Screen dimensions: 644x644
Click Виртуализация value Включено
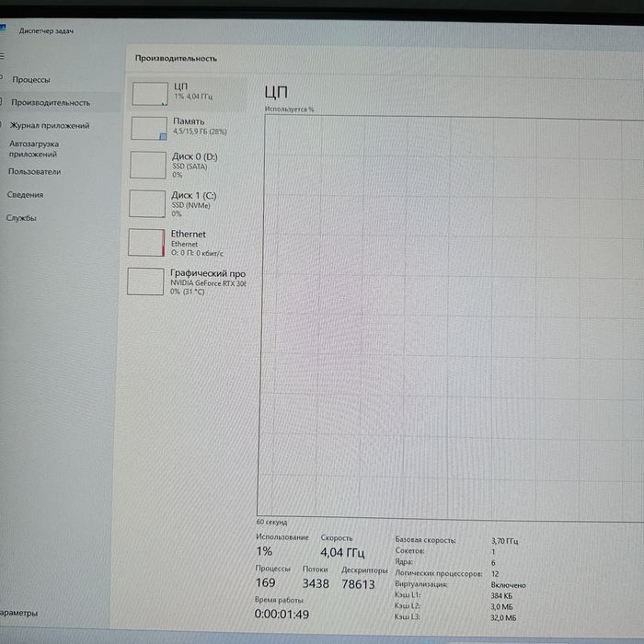tap(508, 585)
